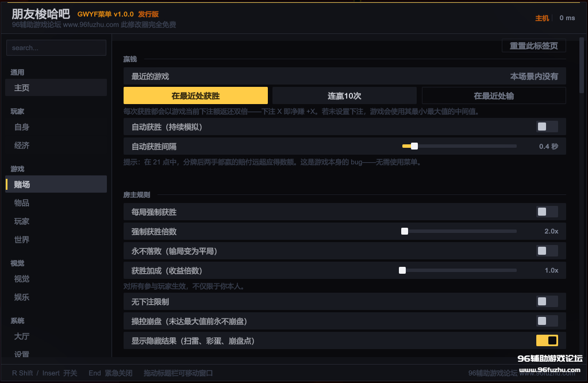The image size is (588, 383).
Task: Click the 房主规则 section heading
Action: pos(136,195)
